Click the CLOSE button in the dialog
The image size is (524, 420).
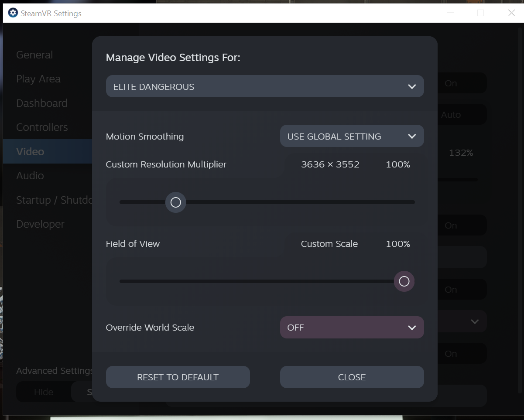(x=352, y=377)
